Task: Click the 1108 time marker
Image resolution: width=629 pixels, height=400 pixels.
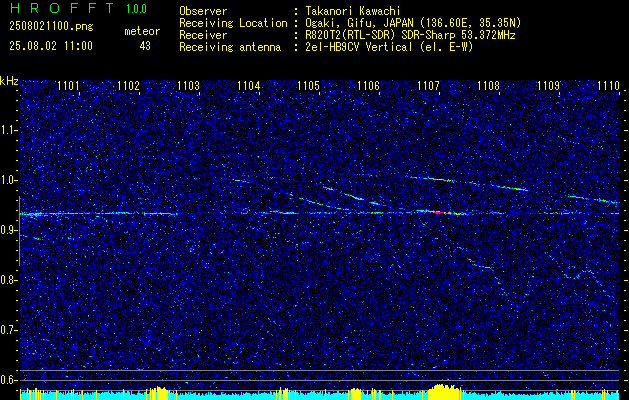Action: pyautogui.click(x=489, y=86)
